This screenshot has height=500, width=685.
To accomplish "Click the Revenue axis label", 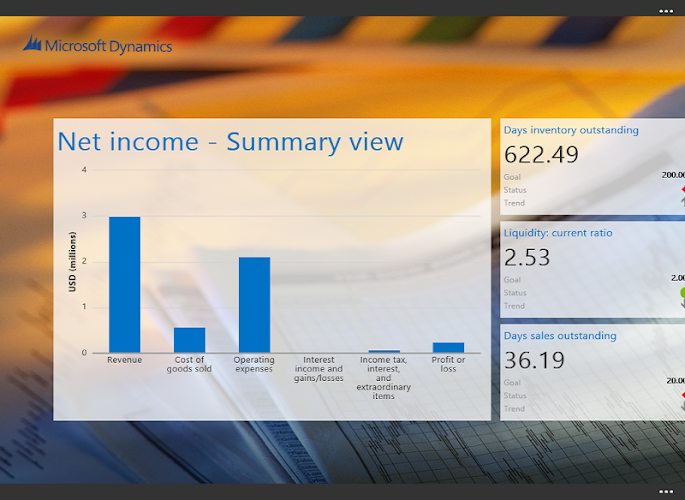I will point(125,360).
